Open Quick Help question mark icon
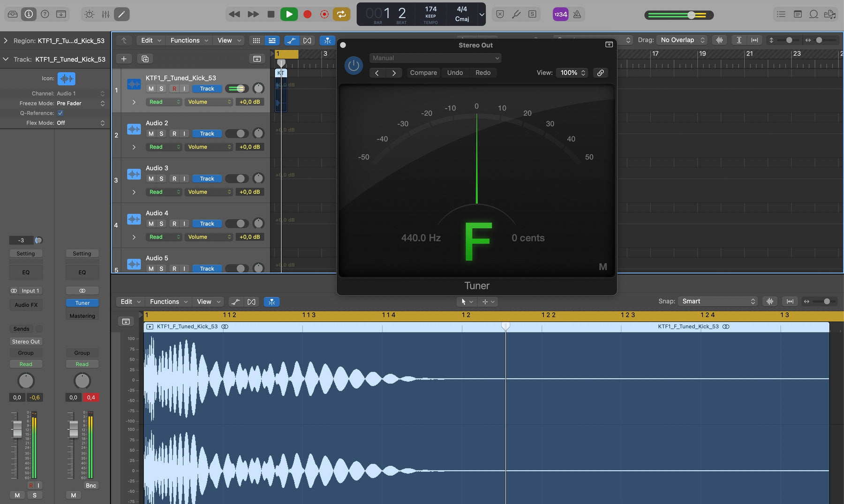 point(45,14)
